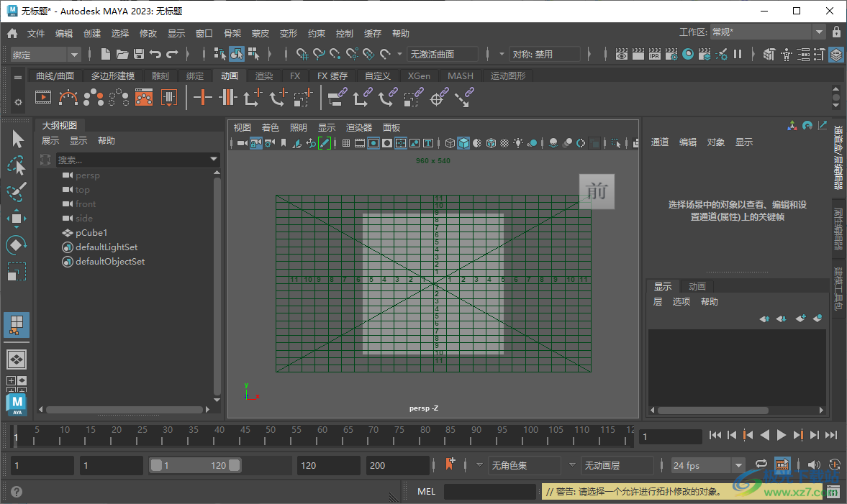This screenshot has width=847, height=504.
Task: Switch to the 多边形建模 shelf tab
Action: [x=112, y=76]
